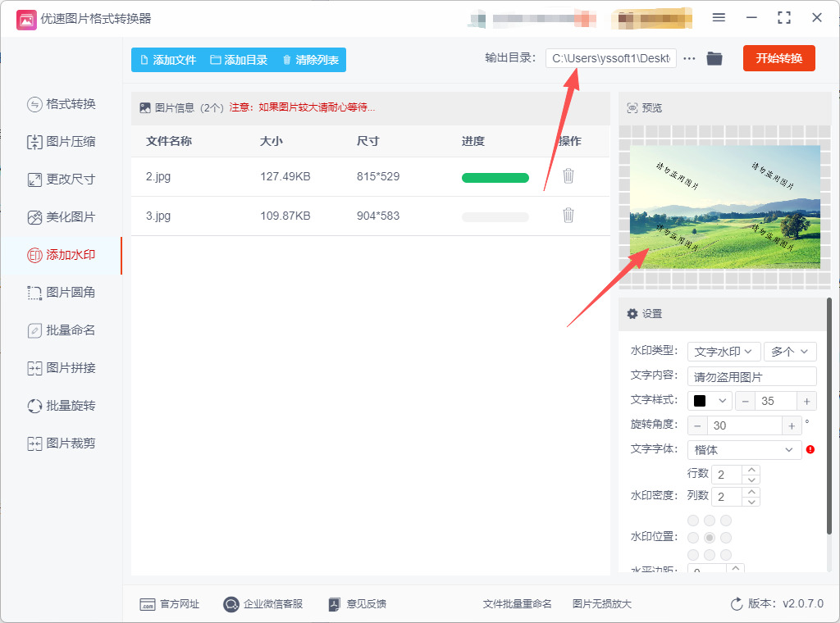Click the app logo icon in title bar
Image resolution: width=840 pixels, height=623 pixels.
(x=26, y=20)
